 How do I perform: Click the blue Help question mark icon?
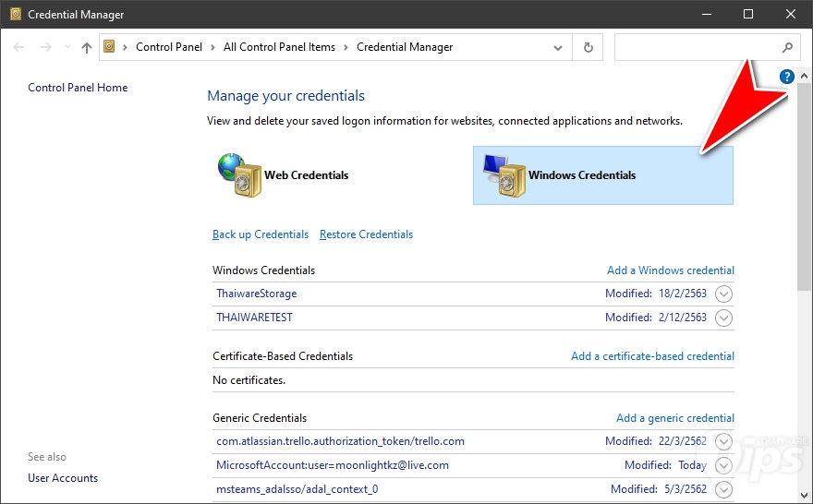pyautogui.click(x=786, y=77)
